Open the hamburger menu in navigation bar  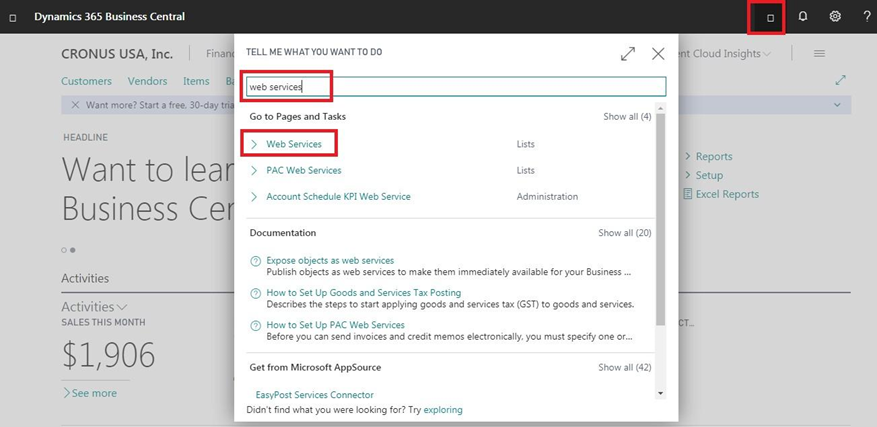pyautogui.click(x=819, y=54)
